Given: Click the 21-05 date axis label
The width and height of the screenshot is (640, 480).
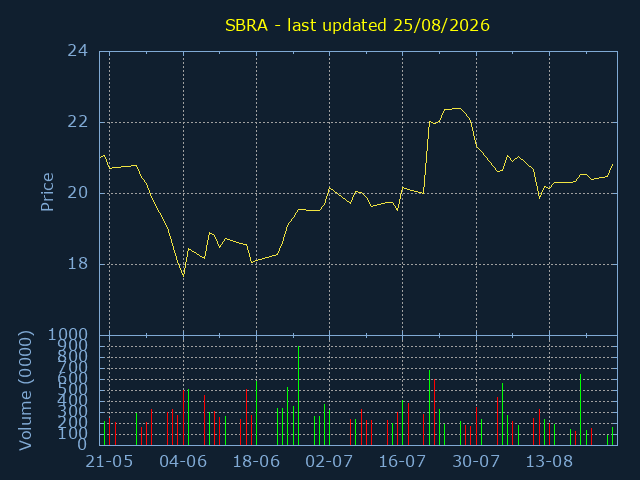Looking at the screenshot, I should 109,462.
